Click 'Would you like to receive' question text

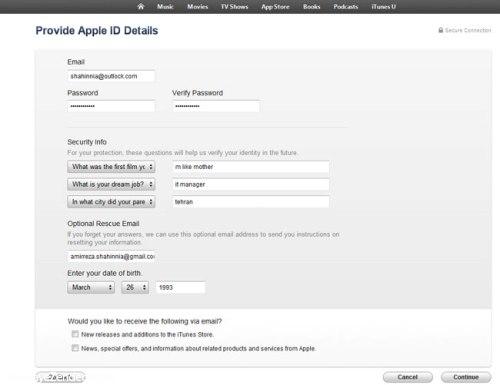(145, 321)
